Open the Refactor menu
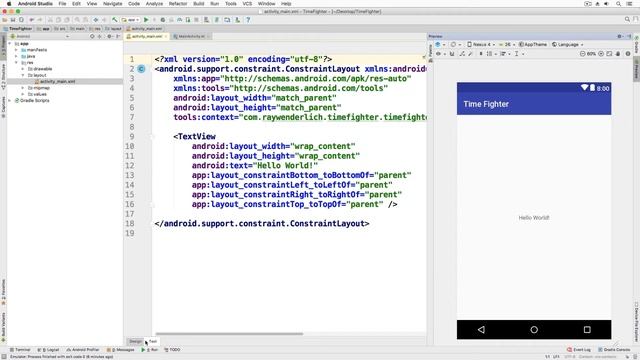The width and height of the screenshot is (640, 360). [178, 4]
